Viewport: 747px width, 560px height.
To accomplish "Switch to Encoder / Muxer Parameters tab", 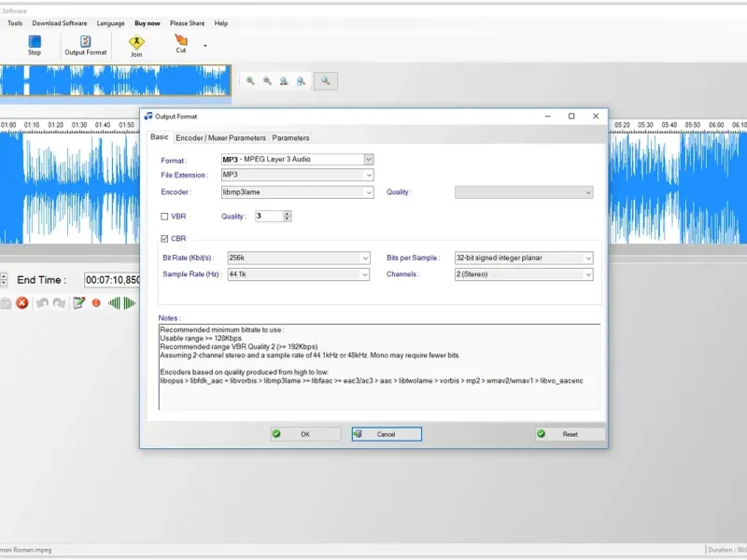I will pos(220,138).
